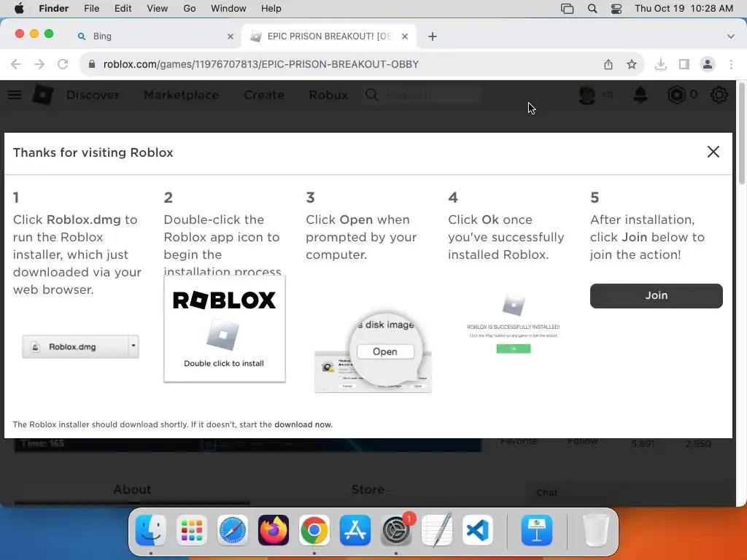
Task: Open the Edit menu
Action: (x=123, y=9)
